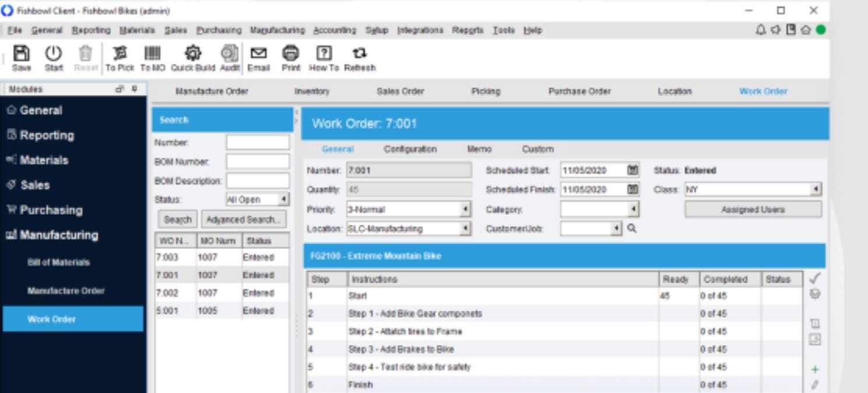Click the green plus add step icon

(x=815, y=370)
